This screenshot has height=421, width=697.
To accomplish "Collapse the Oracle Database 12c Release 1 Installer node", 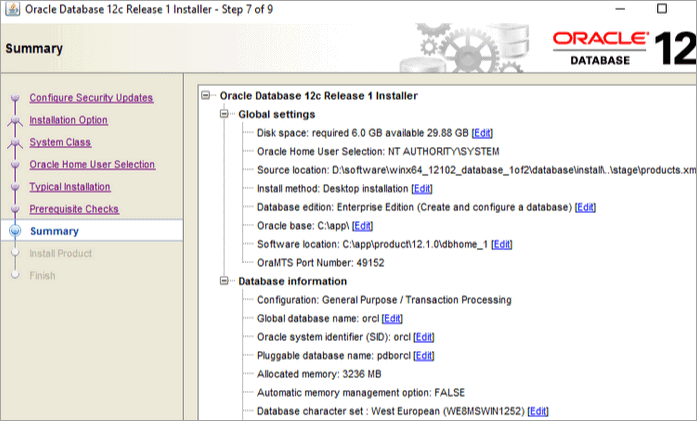I will click(205, 95).
